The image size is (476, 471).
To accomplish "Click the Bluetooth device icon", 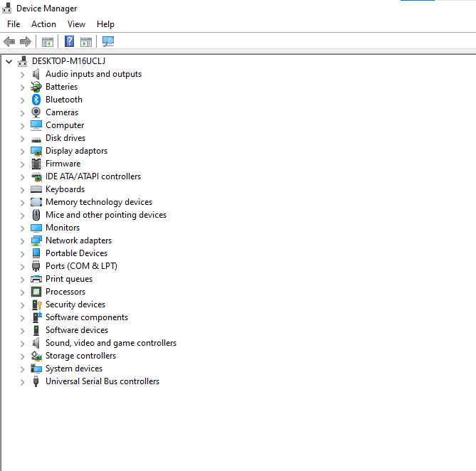I will (x=36, y=100).
